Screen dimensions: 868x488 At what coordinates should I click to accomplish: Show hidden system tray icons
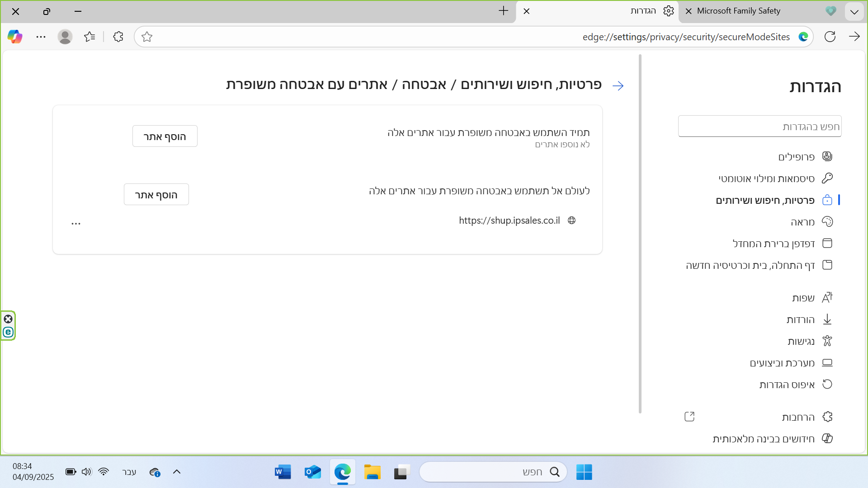pyautogui.click(x=177, y=472)
